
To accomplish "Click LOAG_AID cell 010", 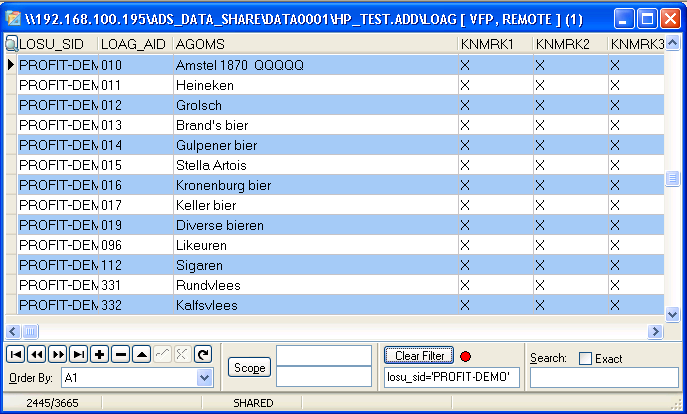I will click(x=136, y=65).
